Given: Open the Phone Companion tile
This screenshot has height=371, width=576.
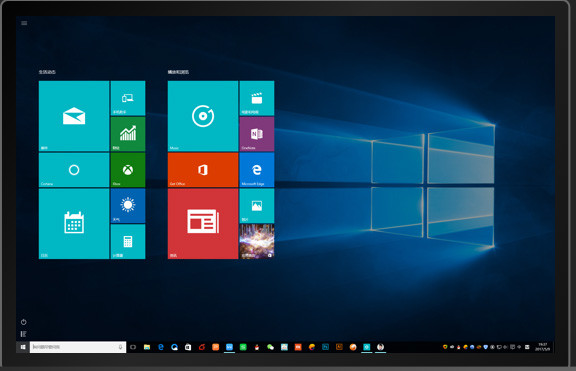Looking at the screenshot, I should click(x=128, y=98).
